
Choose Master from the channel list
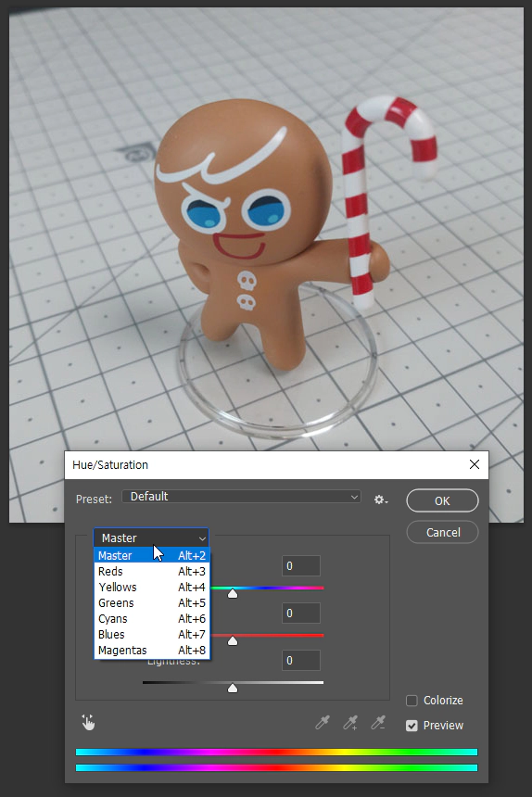pyautogui.click(x=152, y=555)
